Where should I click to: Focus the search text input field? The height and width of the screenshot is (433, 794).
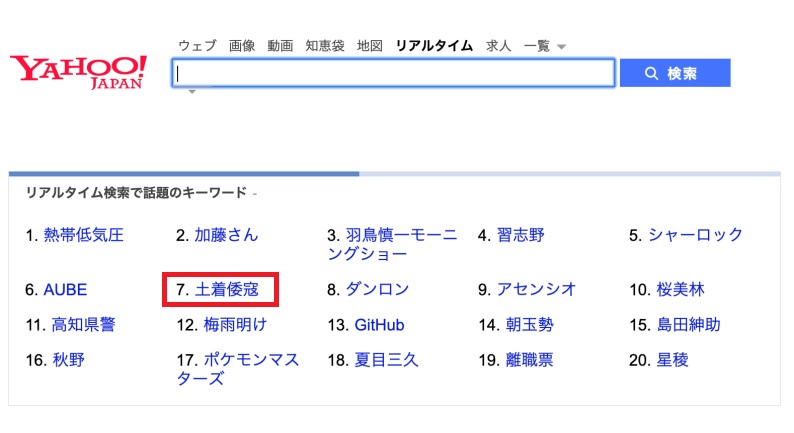pos(394,73)
